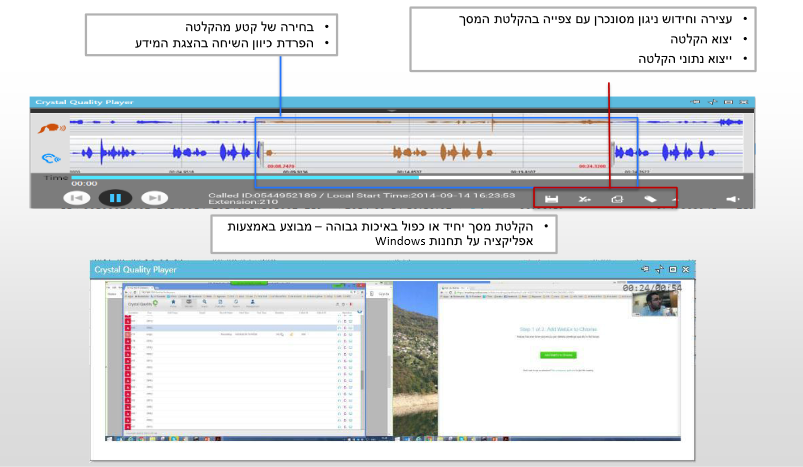Maximize the lower Crystal Quality Player window

pos(673,269)
